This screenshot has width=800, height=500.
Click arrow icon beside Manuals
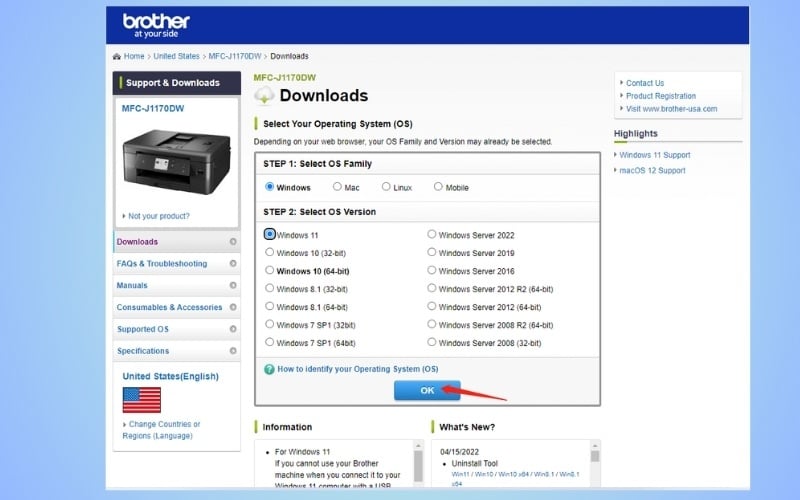point(233,286)
